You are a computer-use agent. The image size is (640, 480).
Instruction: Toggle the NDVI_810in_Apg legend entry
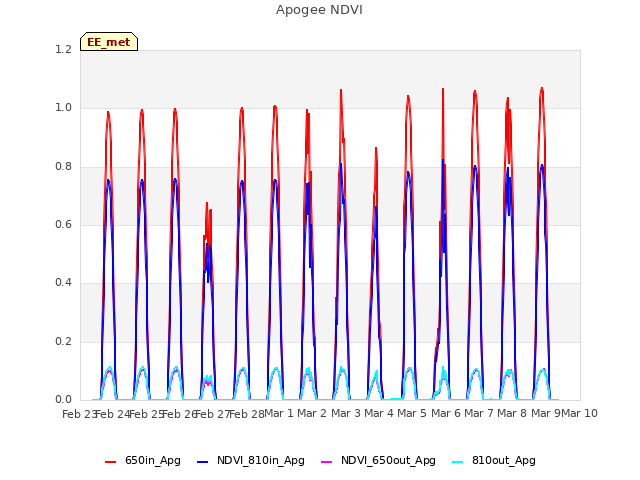click(251, 460)
